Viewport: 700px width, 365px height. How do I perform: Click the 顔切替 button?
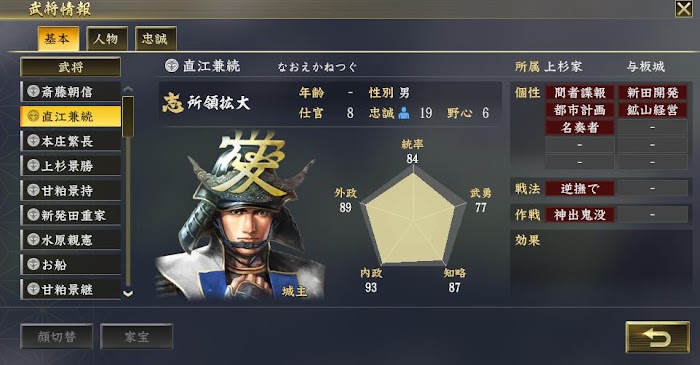tap(57, 336)
